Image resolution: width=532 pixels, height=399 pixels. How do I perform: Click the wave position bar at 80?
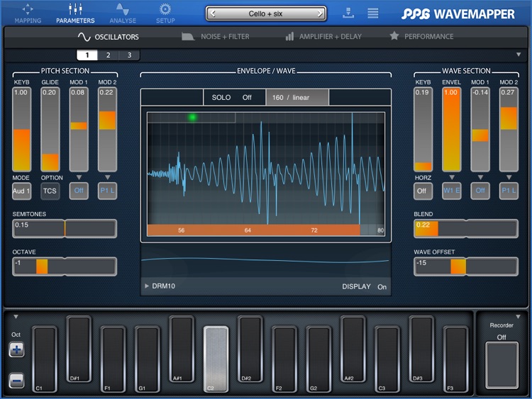[380, 230]
